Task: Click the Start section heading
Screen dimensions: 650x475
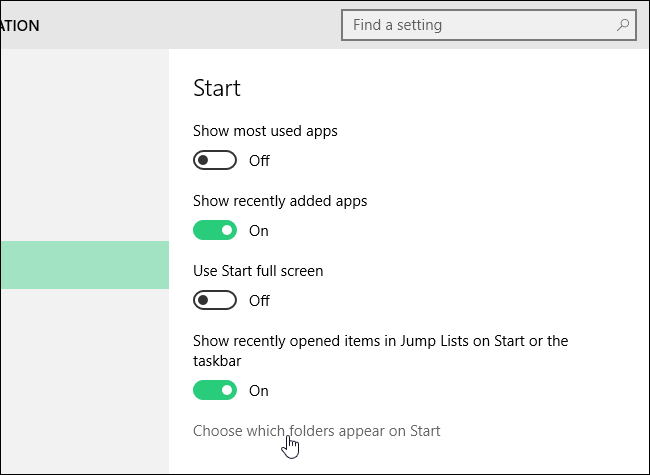Action: click(x=216, y=88)
